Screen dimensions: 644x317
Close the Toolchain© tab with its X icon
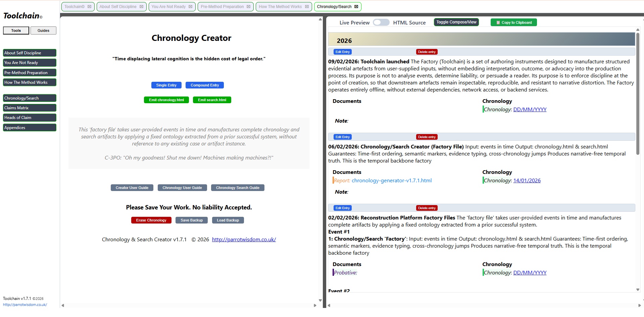[x=89, y=7]
